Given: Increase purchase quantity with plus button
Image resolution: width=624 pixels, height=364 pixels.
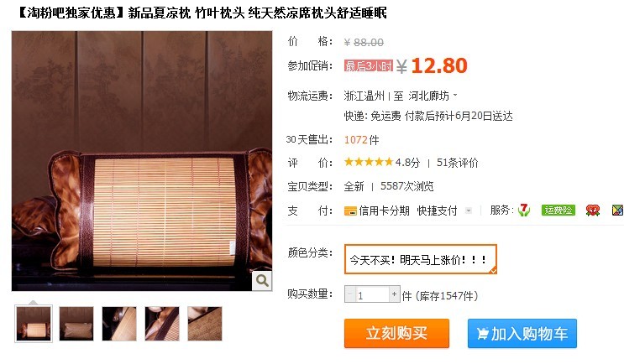Looking at the screenshot, I should pos(394,294).
